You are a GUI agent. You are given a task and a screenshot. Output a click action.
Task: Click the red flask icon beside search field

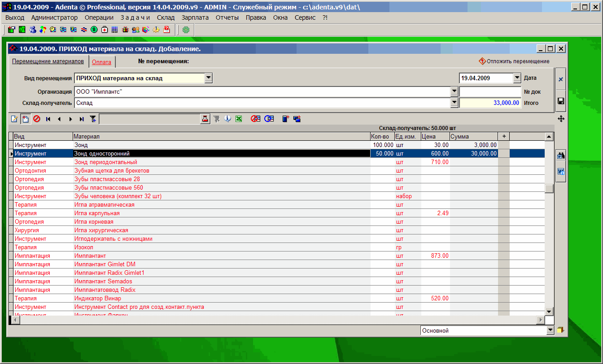click(x=205, y=119)
